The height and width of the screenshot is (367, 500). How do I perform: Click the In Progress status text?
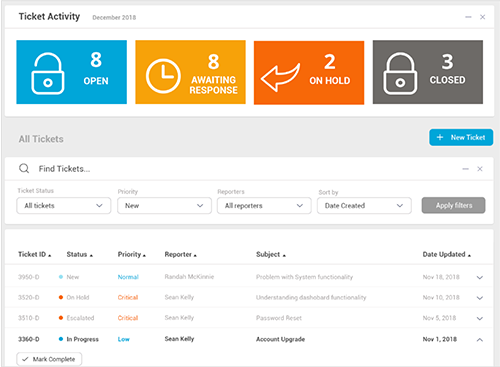click(83, 339)
